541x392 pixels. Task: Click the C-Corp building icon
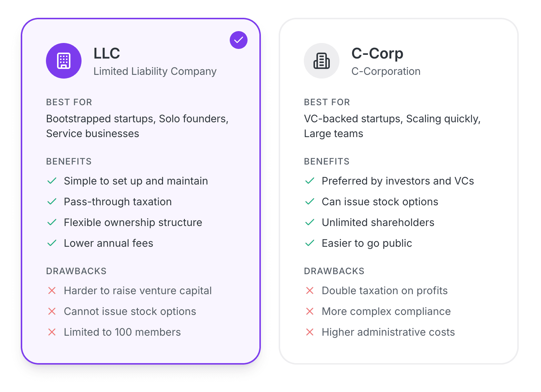coord(322,61)
